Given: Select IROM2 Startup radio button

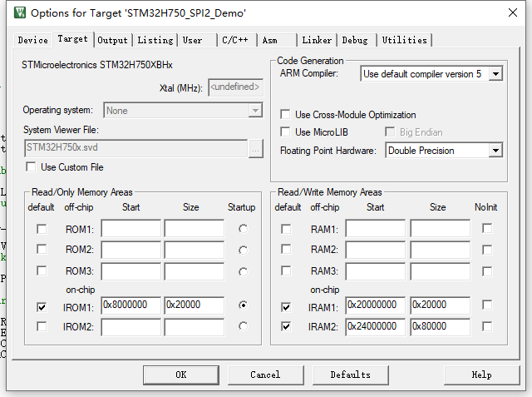Looking at the screenshot, I should (x=243, y=326).
